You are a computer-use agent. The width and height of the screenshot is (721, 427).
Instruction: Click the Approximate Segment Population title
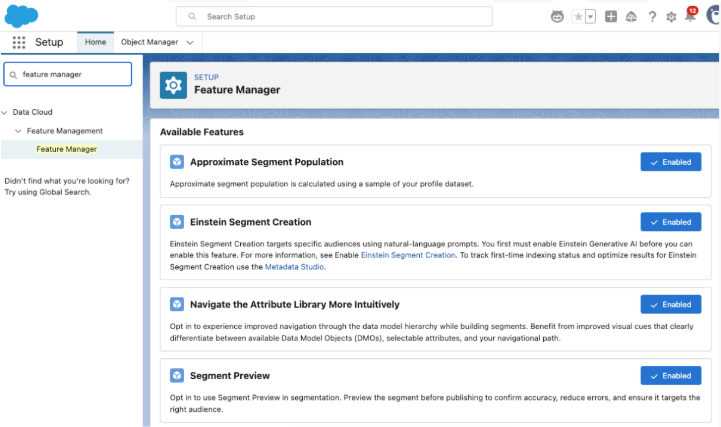[x=267, y=162]
